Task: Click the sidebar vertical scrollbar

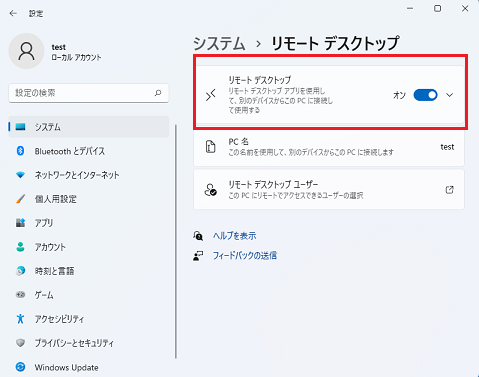Action: (x=176, y=242)
